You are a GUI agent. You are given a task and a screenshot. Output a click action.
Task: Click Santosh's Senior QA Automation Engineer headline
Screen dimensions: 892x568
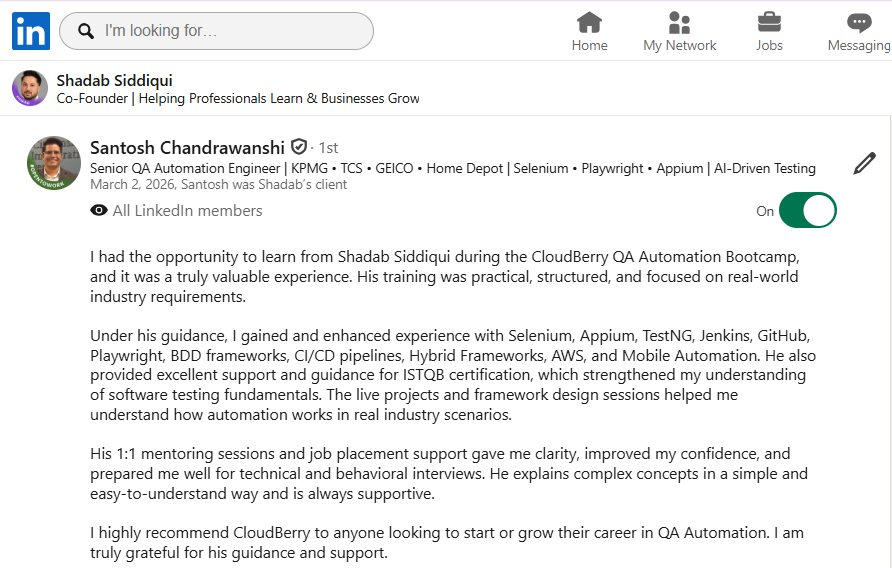[x=452, y=168]
